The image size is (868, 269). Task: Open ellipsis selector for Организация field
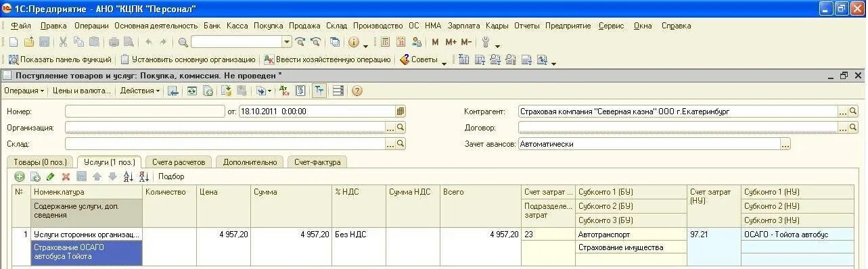(390, 127)
